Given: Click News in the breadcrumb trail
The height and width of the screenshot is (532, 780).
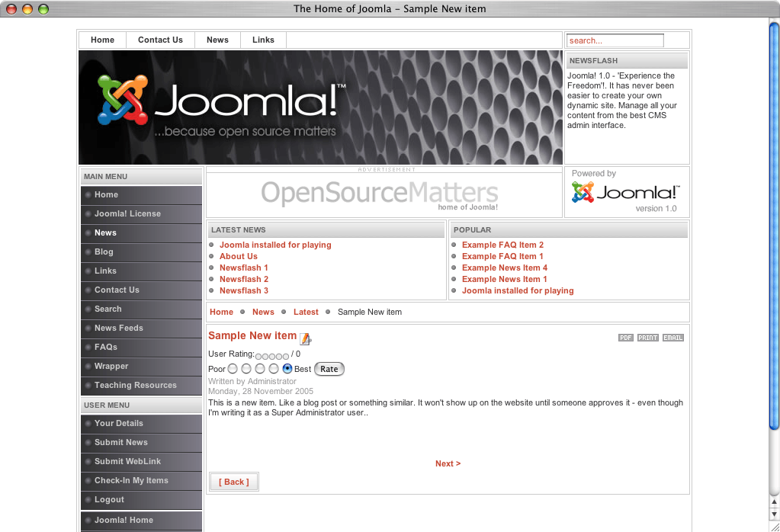Looking at the screenshot, I should (263, 312).
